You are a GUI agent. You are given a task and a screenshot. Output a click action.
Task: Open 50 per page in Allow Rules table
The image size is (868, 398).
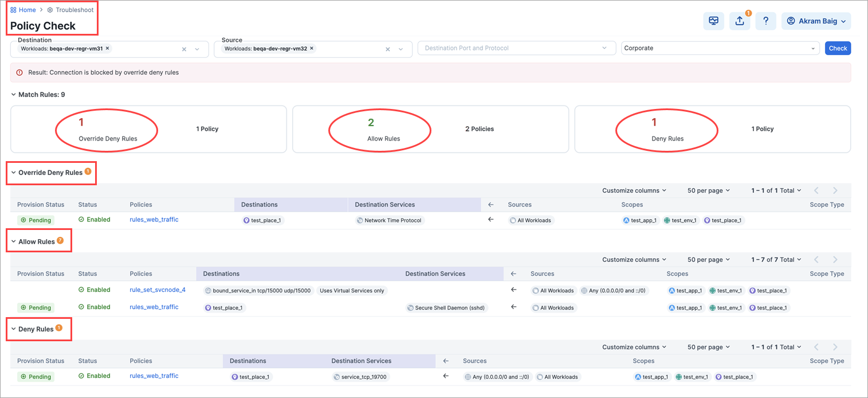[x=709, y=260]
